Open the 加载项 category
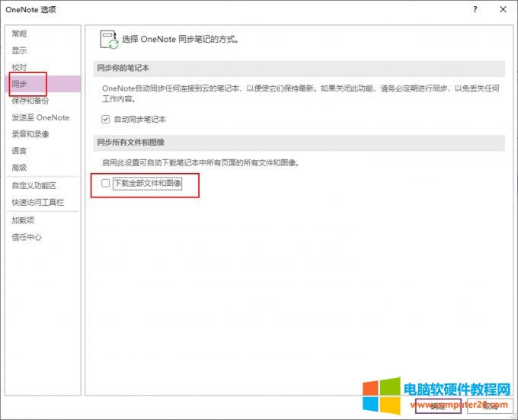The height and width of the screenshot is (420, 518). click(x=23, y=220)
